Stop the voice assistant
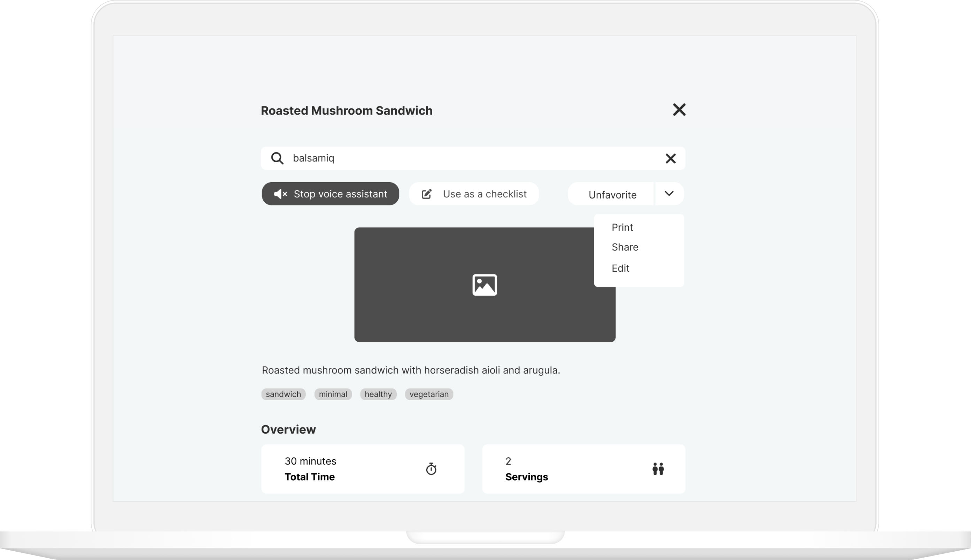Image resolution: width=971 pixels, height=560 pixels. tap(330, 194)
